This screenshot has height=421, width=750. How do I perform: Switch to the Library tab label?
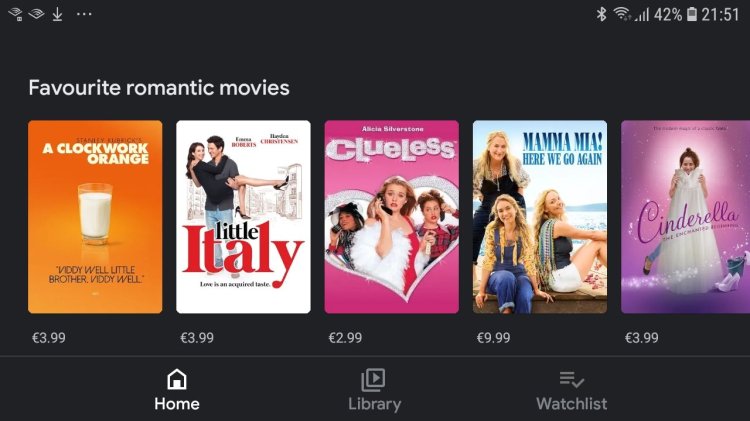tap(375, 404)
